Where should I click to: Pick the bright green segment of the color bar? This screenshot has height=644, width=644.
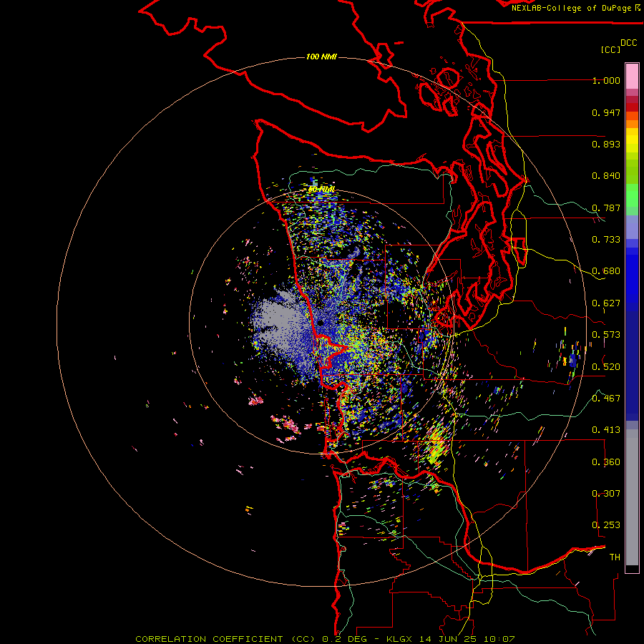click(632, 195)
